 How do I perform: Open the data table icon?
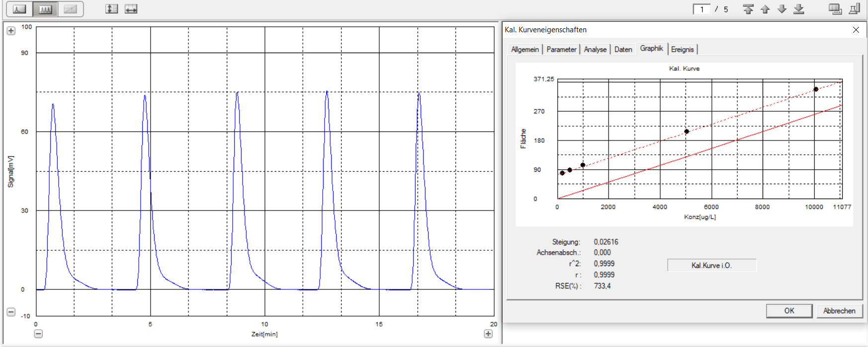pos(835,9)
